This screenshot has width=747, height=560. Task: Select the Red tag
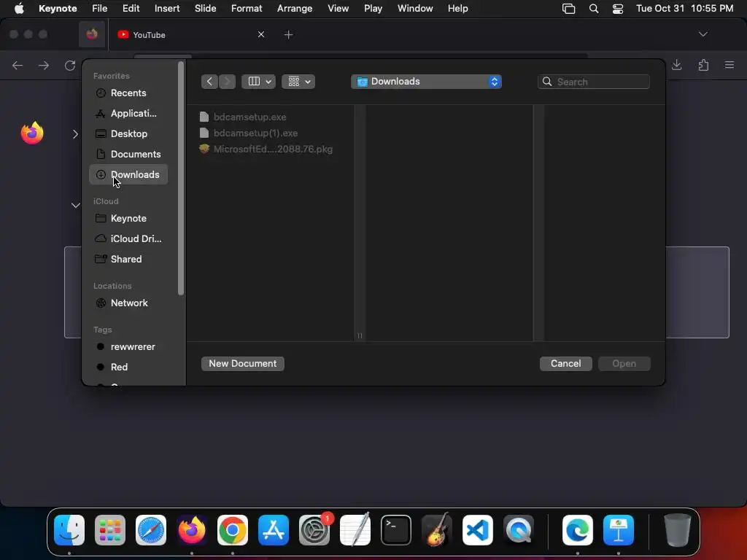(x=128, y=367)
